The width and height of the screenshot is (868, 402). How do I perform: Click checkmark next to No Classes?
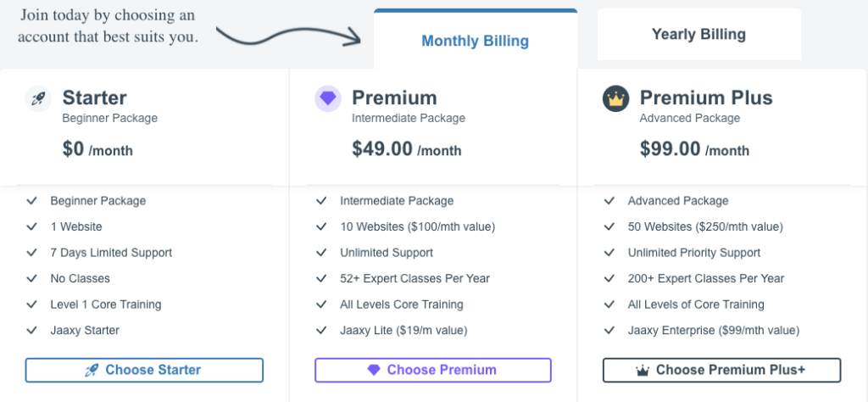[32, 278]
